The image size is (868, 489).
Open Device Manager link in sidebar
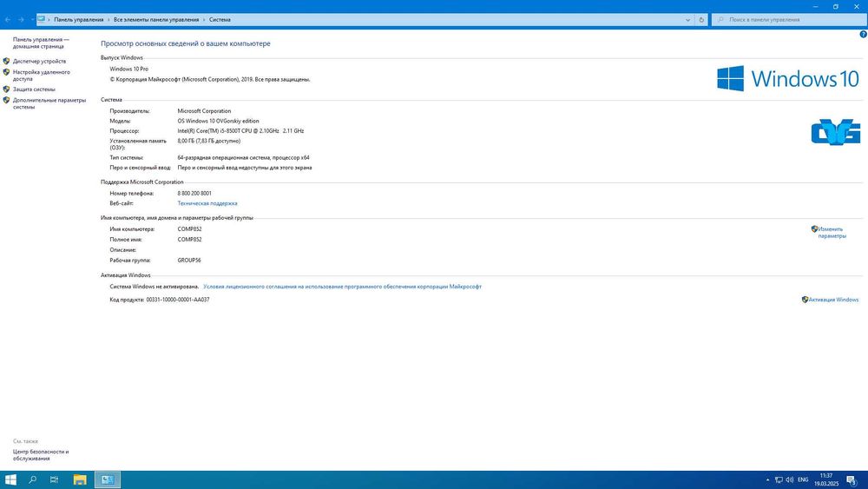point(39,62)
